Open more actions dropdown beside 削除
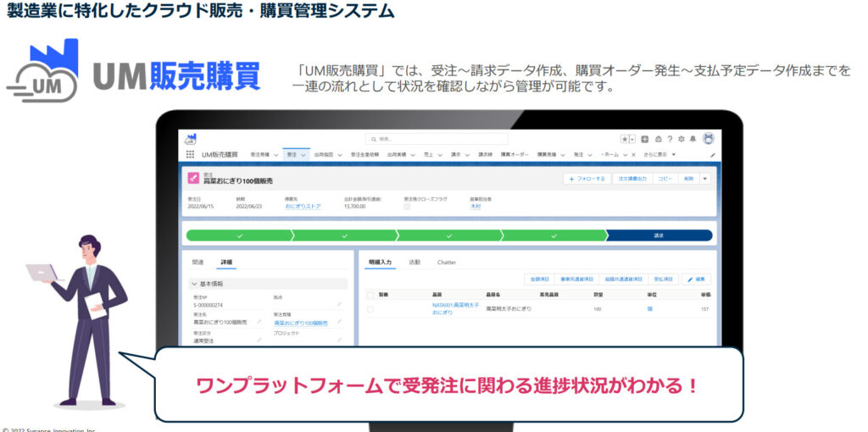The image size is (868, 432). point(704,179)
